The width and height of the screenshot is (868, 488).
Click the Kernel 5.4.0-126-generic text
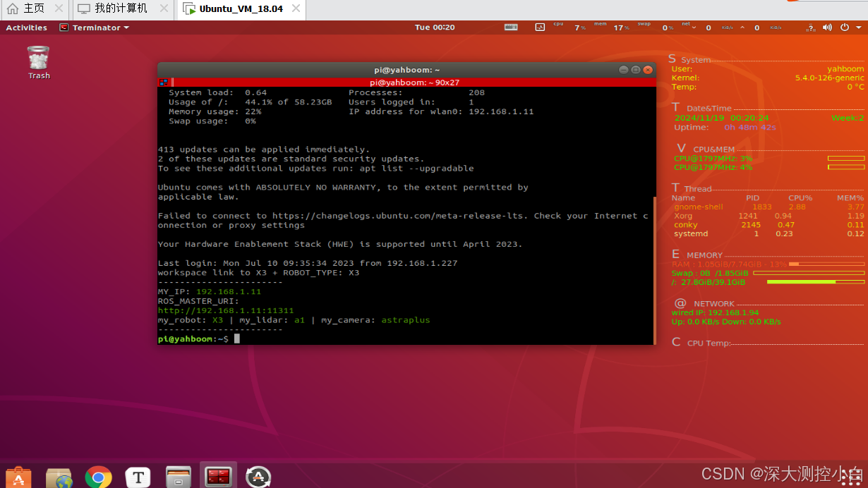829,78
